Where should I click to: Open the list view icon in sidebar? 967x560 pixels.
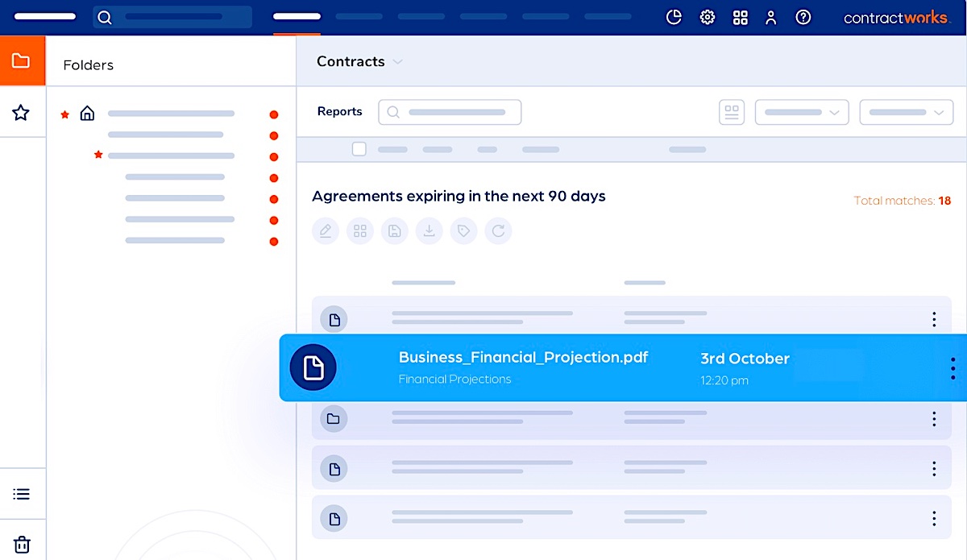pos(22,494)
